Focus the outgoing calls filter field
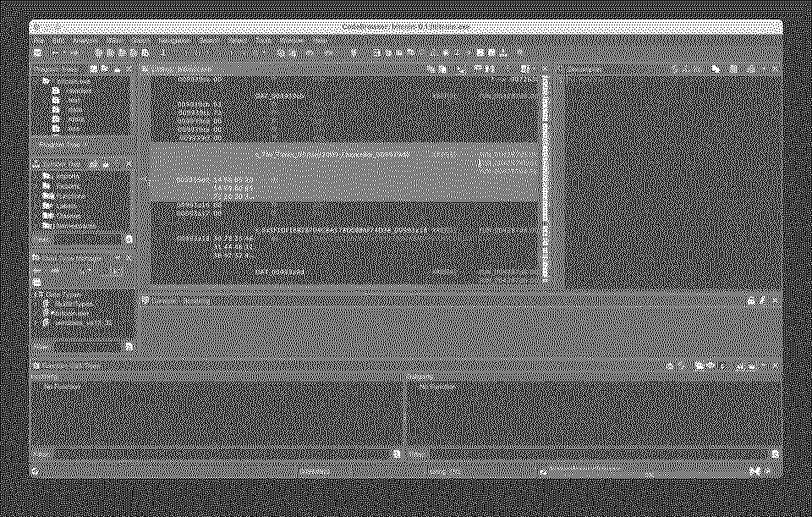 tap(598, 454)
